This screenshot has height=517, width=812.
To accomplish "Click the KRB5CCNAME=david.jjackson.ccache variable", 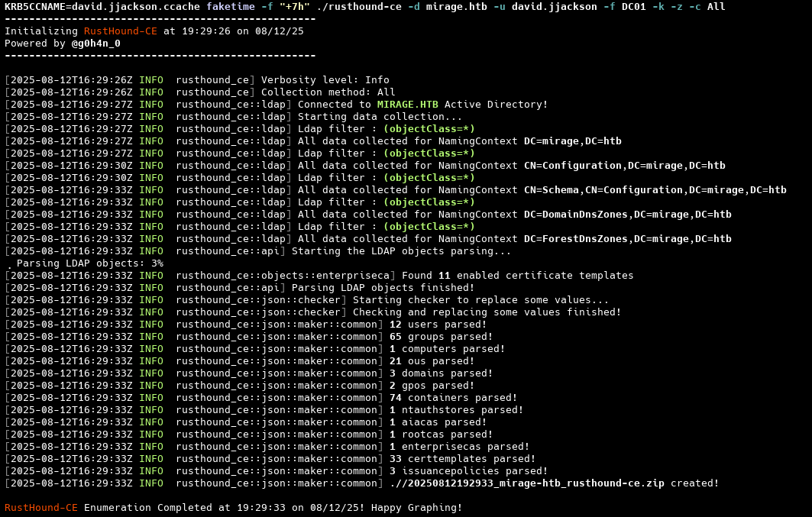I will [102, 7].
